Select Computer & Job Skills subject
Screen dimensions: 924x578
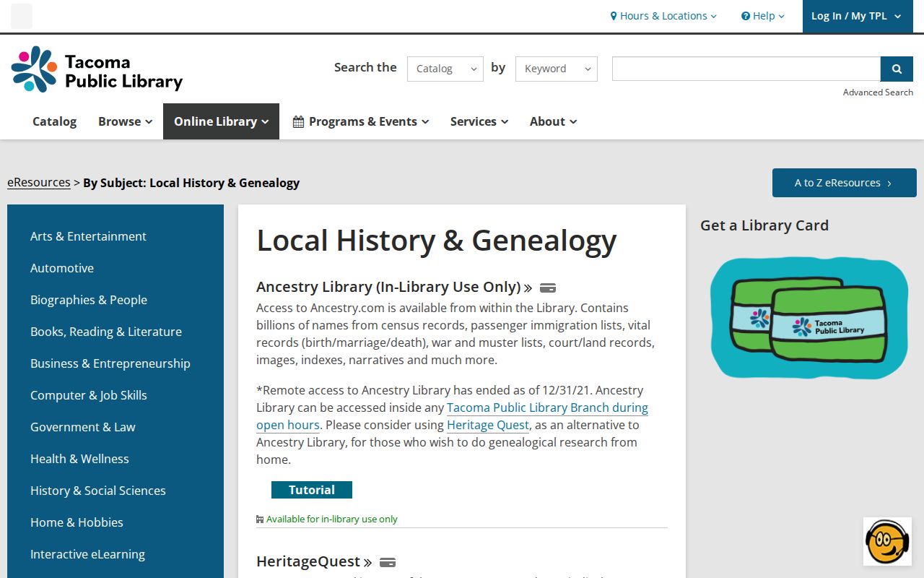[89, 395]
